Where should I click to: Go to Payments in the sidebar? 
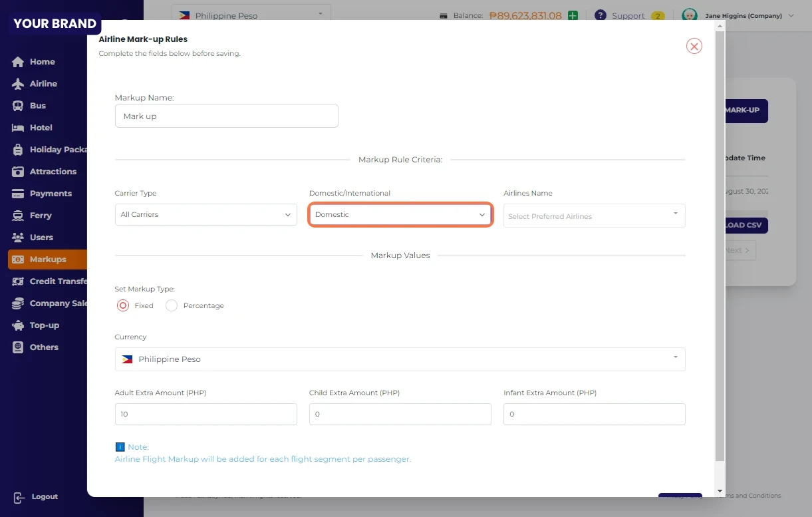point(50,194)
